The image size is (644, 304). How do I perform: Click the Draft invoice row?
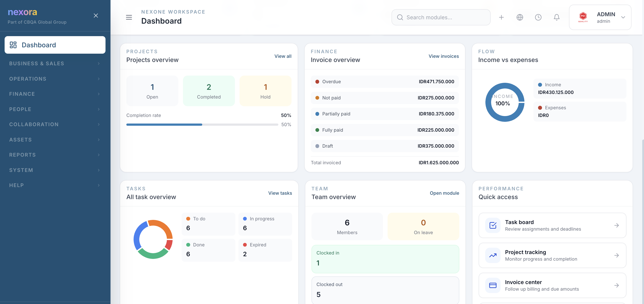point(385,146)
